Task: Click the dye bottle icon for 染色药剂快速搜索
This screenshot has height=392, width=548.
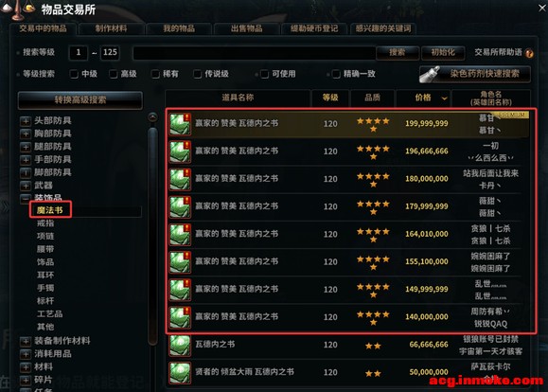Action: tap(430, 74)
